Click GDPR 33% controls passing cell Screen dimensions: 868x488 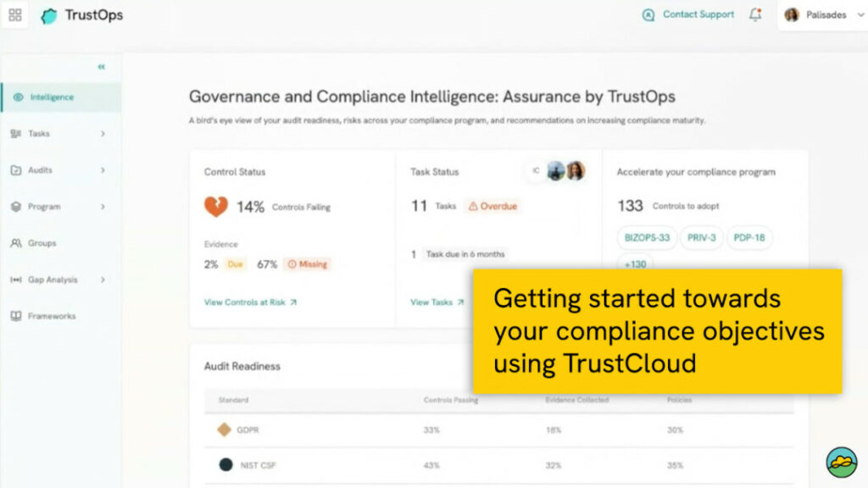click(x=431, y=430)
